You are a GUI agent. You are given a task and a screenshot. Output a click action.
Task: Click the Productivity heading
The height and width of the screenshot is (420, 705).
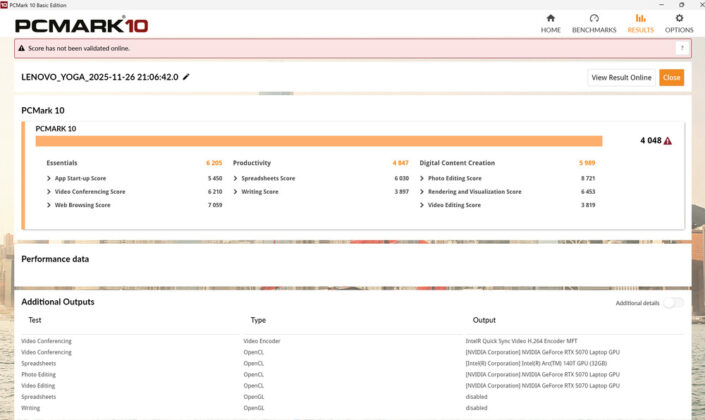point(252,163)
